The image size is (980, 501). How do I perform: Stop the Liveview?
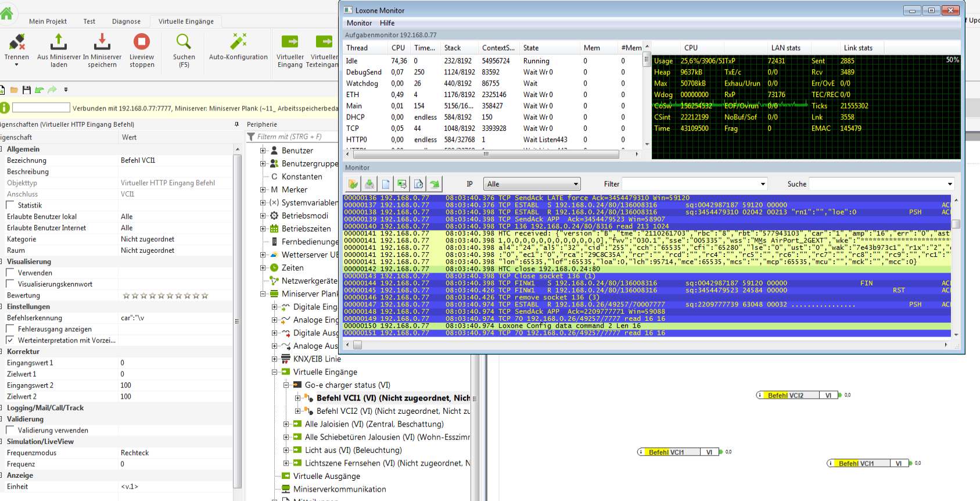tap(142, 42)
